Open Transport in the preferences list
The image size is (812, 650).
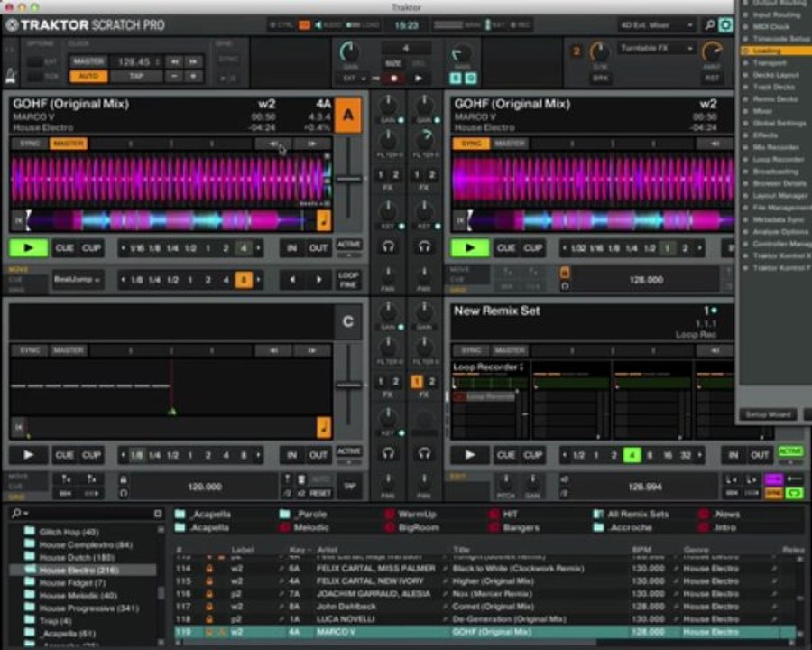pos(769,62)
